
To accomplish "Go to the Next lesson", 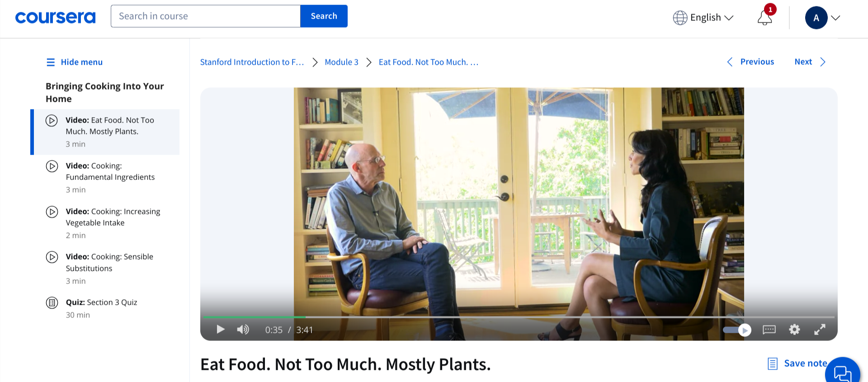I will (810, 62).
